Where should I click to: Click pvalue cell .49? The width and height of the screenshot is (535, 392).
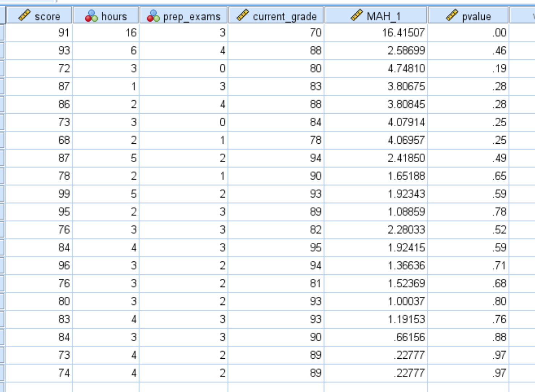coord(468,158)
